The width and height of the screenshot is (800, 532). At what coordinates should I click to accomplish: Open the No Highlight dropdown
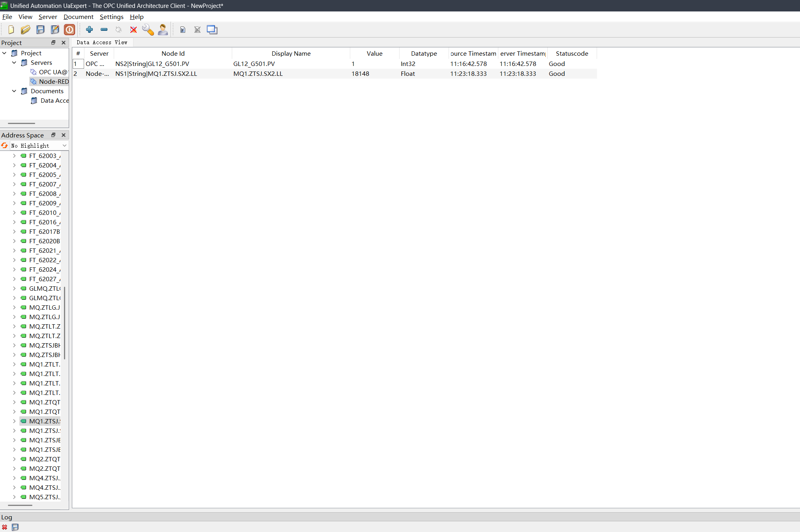39,146
